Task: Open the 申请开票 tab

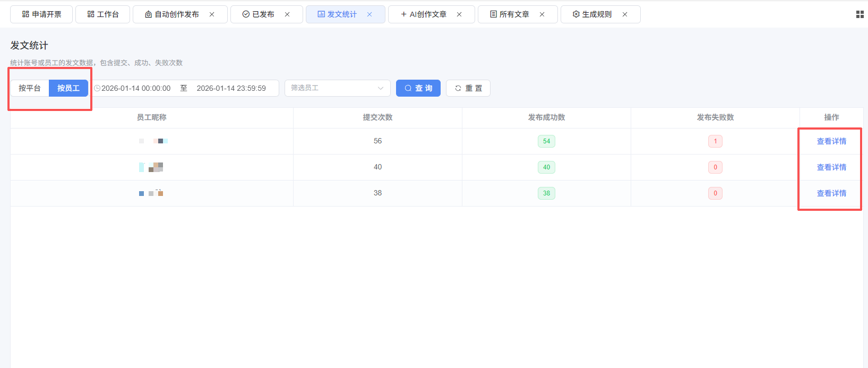Action: (41, 14)
